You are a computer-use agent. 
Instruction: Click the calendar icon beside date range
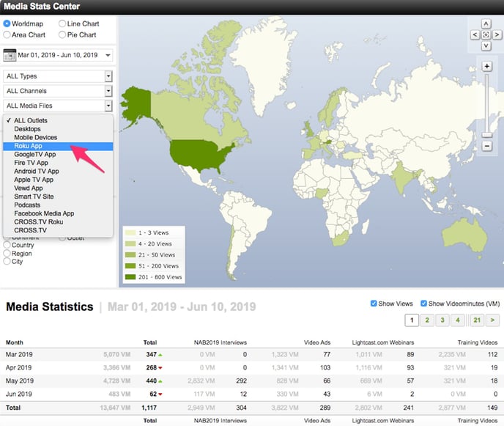10,56
